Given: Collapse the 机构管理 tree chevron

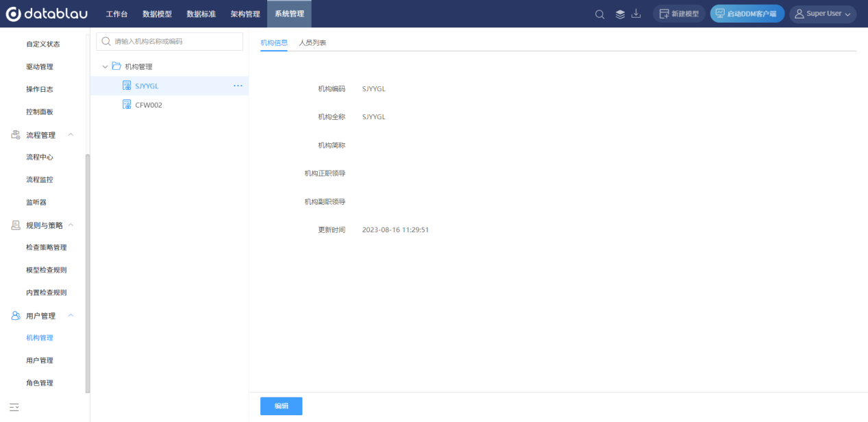Looking at the screenshot, I should click(105, 66).
